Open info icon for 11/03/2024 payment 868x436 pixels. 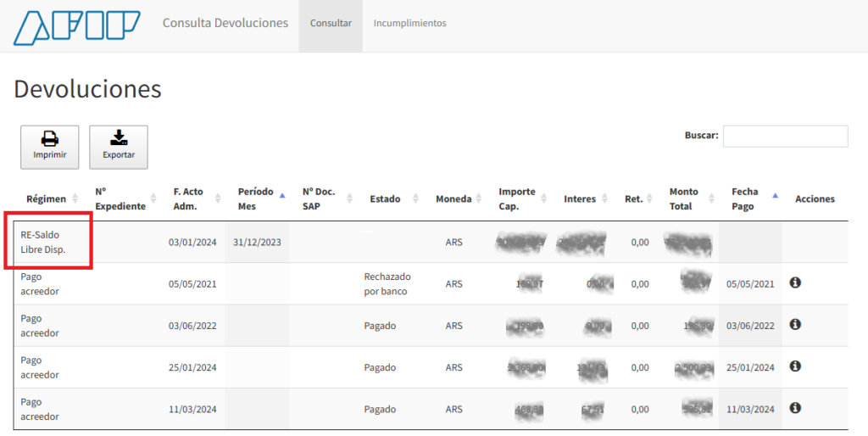(795, 408)
